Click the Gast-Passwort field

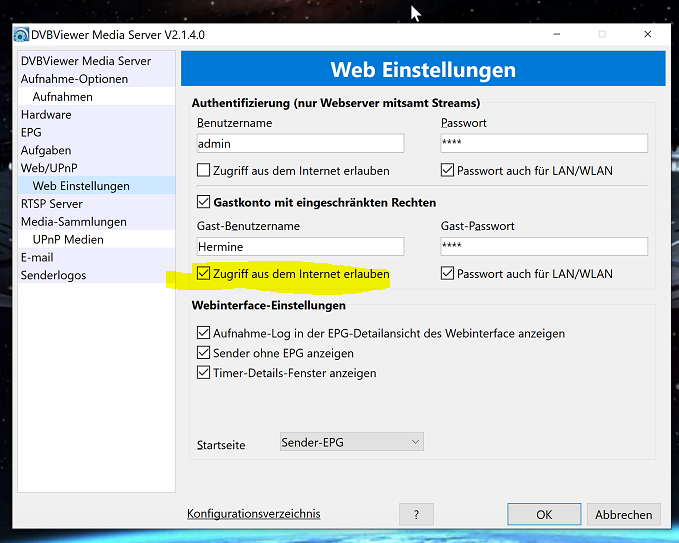point(544,246)
